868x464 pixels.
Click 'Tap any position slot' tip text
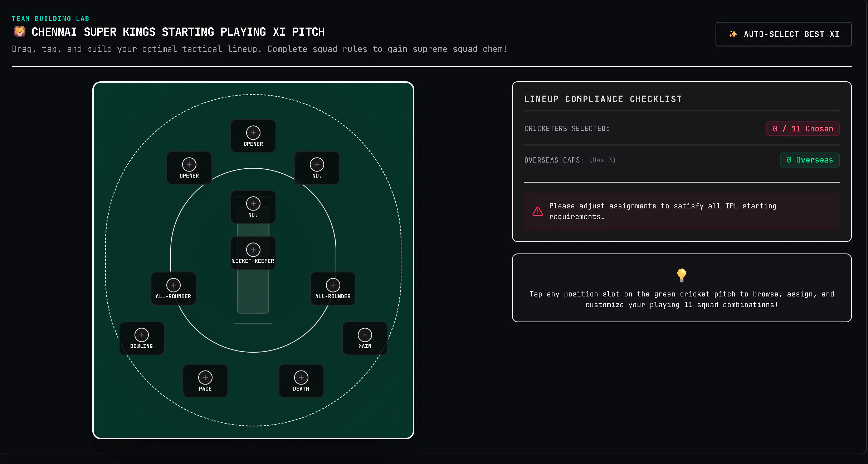(x=682, y=299)
